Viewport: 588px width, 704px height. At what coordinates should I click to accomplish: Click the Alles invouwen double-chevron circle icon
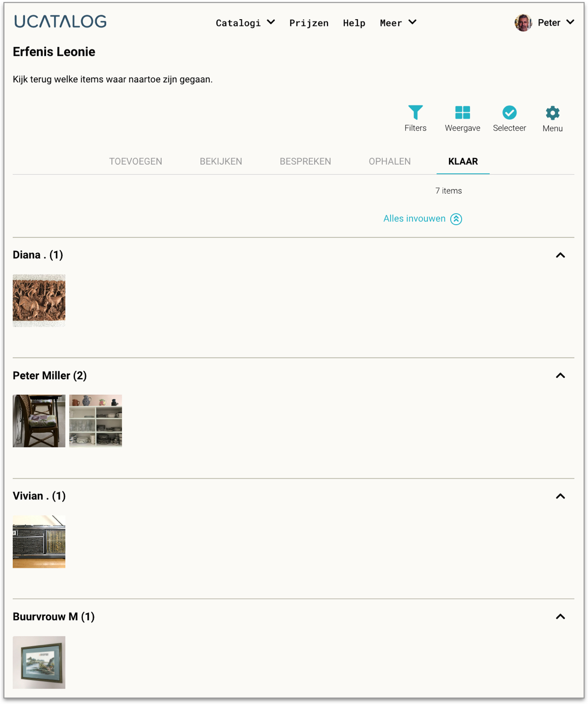(456, 219)
